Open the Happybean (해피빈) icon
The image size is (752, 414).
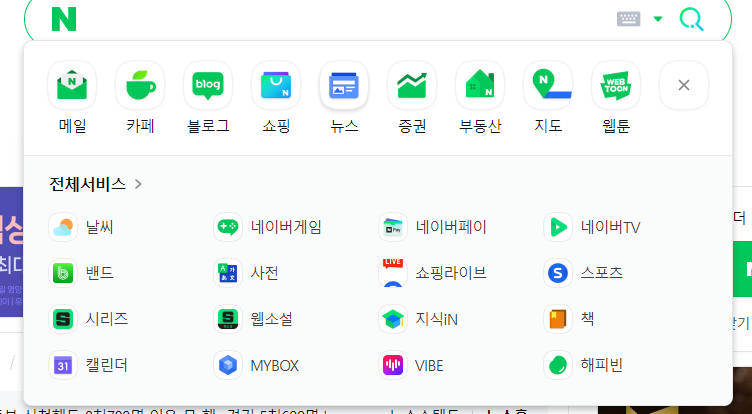(558, 365)
